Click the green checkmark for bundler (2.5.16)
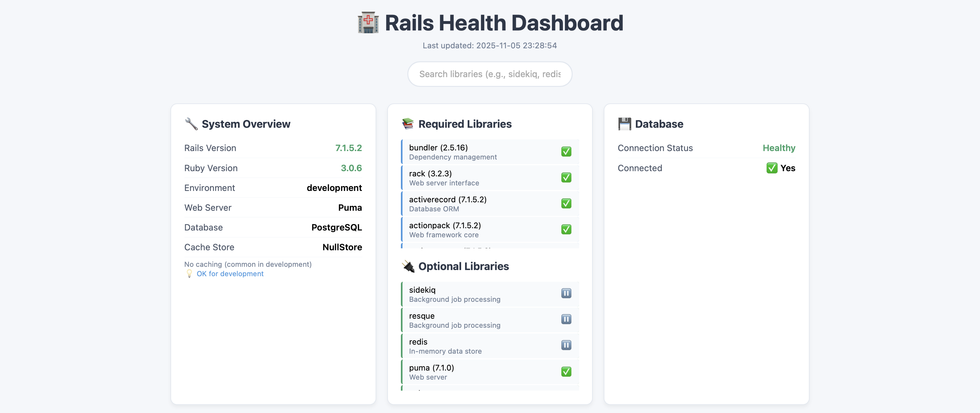The width and height of the screenshot is (980, 413). (x=566, y=151)
